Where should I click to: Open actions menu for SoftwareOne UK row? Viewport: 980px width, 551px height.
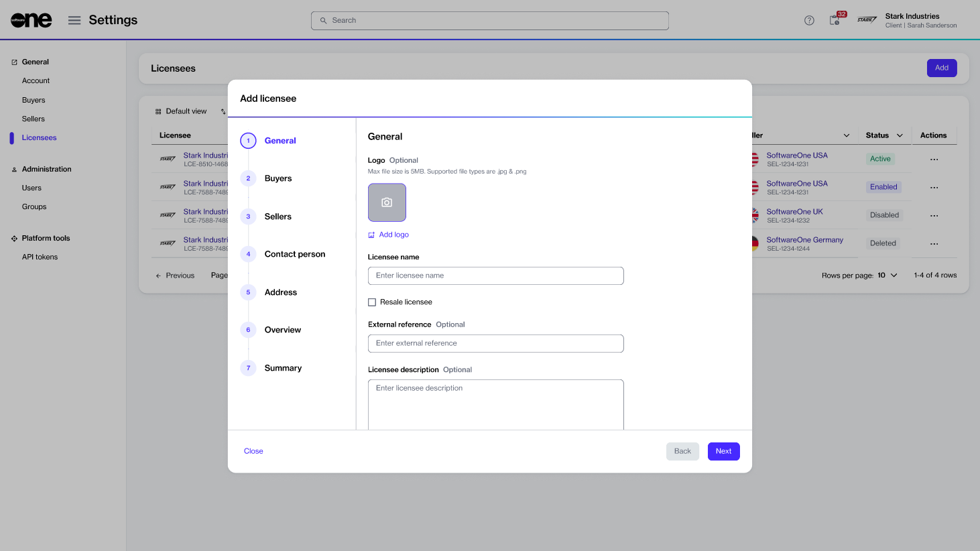point(934,216)
